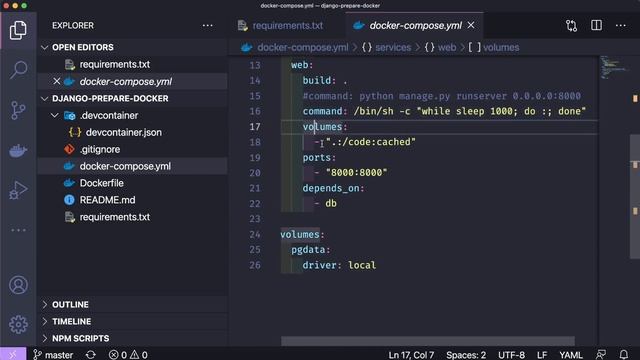Open editor more actions menu
The height and width of the screenshot is (360, 640).
(621, 25)
